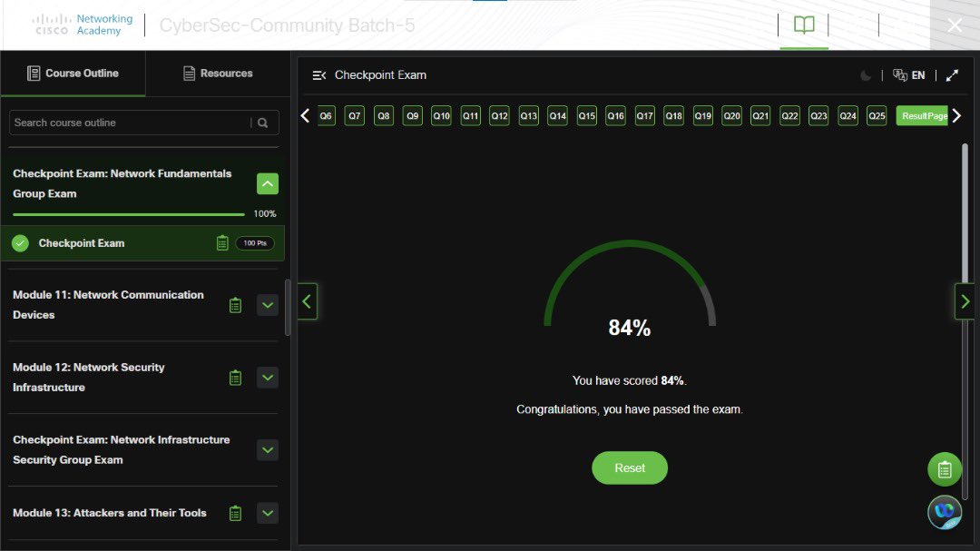Expand Checkpoint Exam: Network Infrastructure Security
Image resolution: width=980 pixels, height=551 pixels.
268,449
